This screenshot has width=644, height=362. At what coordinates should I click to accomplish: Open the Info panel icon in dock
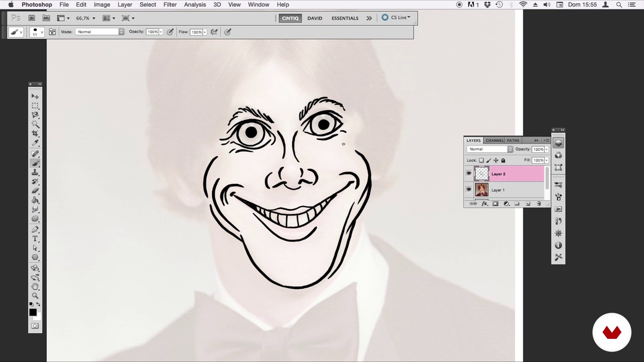[x=558, y=245]
